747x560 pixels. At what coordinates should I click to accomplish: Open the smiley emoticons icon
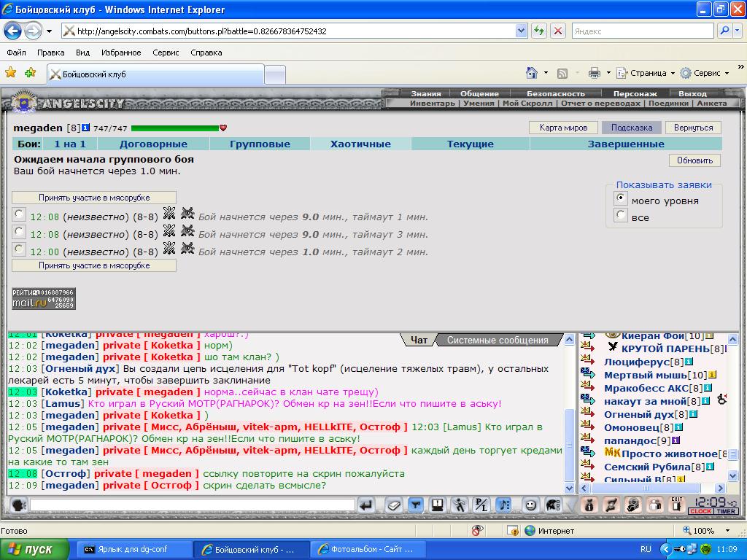[530, 505]
